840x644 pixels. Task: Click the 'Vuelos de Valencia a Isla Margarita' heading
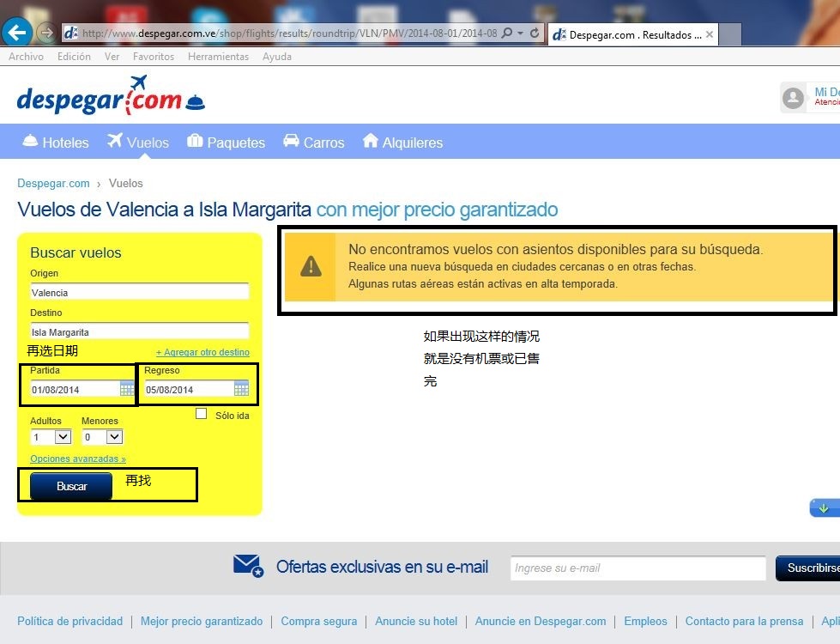(165, 210)
